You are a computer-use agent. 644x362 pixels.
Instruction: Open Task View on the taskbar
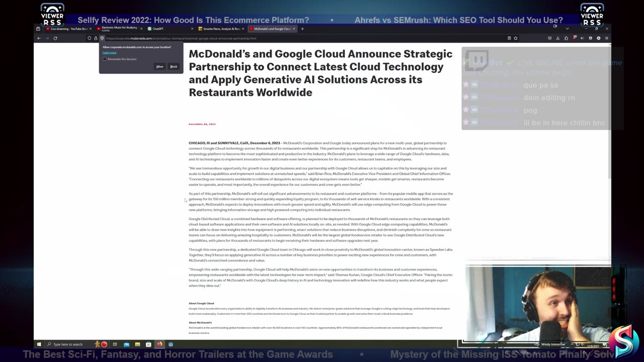(115, 344)
